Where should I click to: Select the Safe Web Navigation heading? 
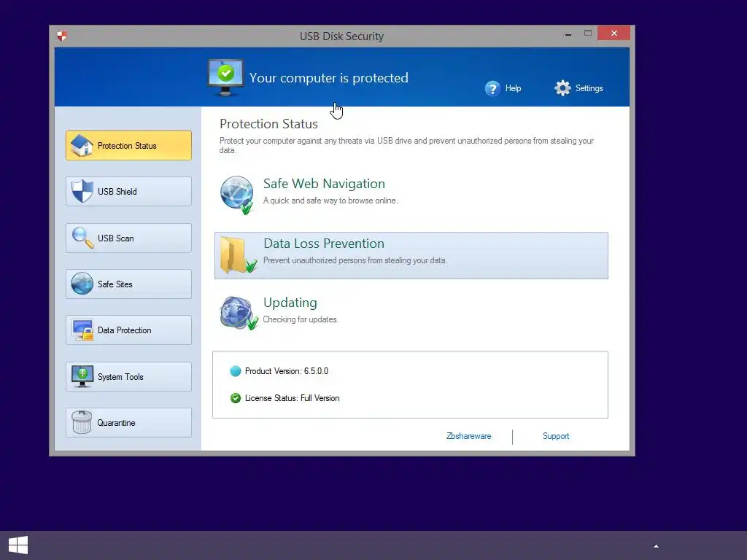324,184
